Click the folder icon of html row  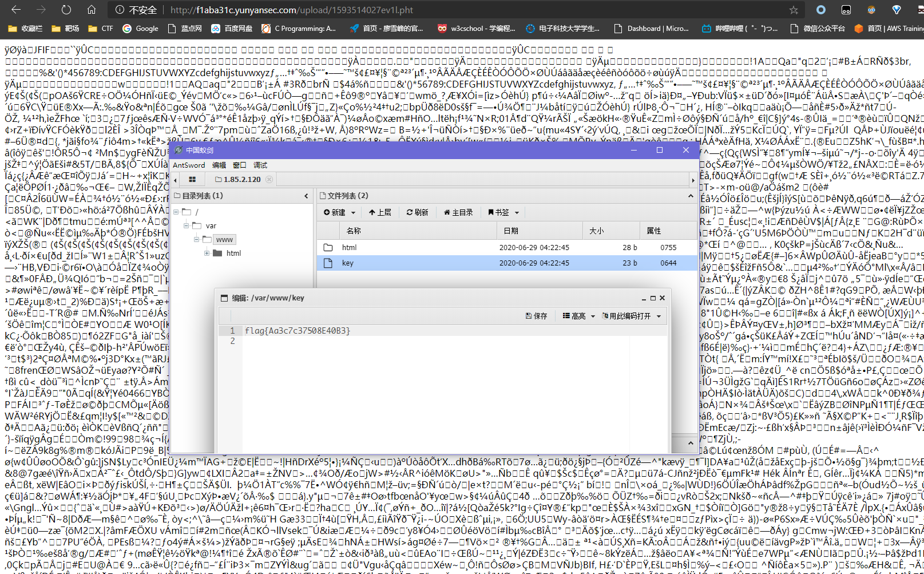[x=328, y=247]
